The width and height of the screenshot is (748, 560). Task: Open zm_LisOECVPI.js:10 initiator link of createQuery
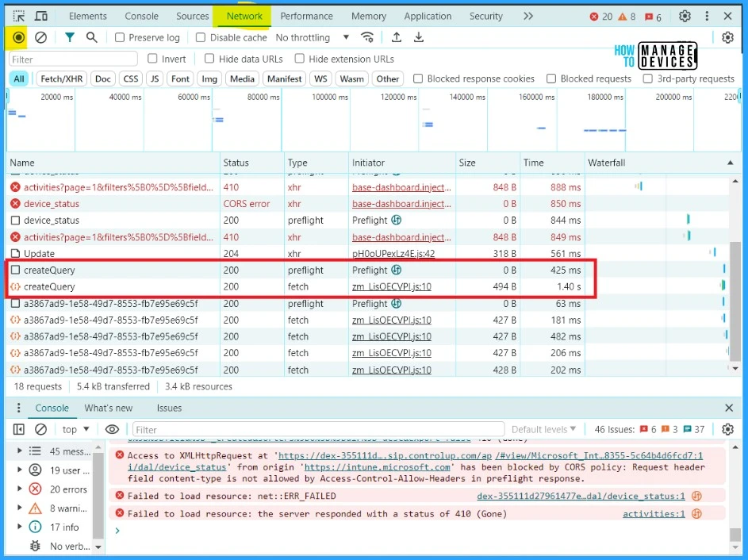tap(392, 286)
